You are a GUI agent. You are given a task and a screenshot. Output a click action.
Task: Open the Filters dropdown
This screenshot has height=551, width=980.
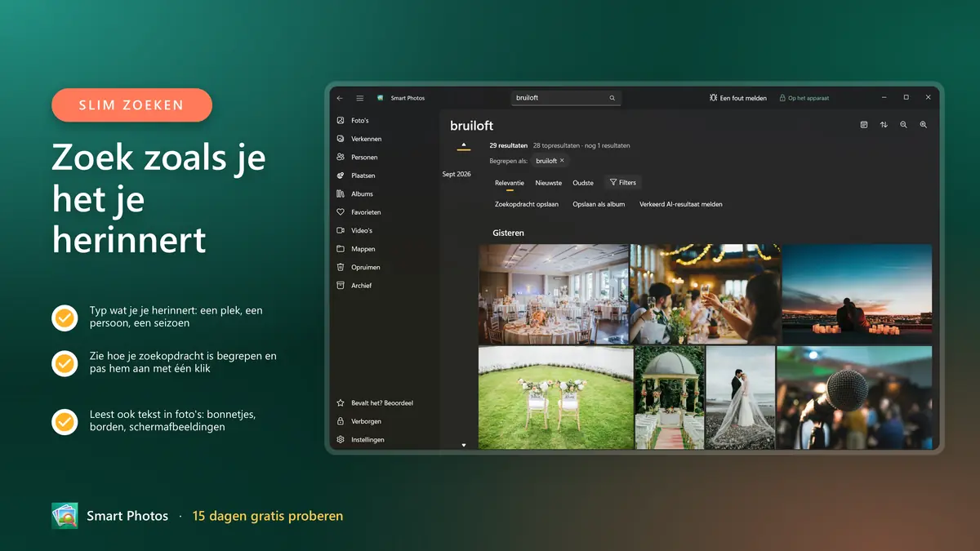coord(623,183)
